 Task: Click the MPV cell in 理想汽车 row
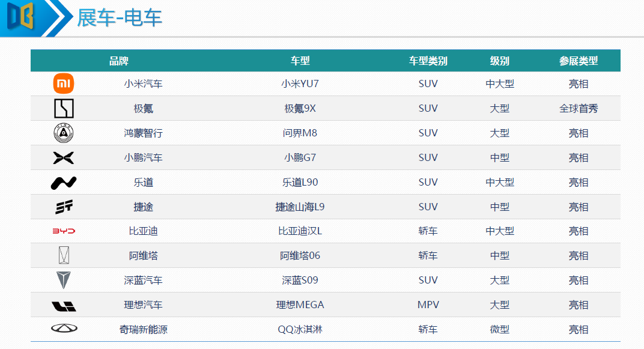click(428, 305)
